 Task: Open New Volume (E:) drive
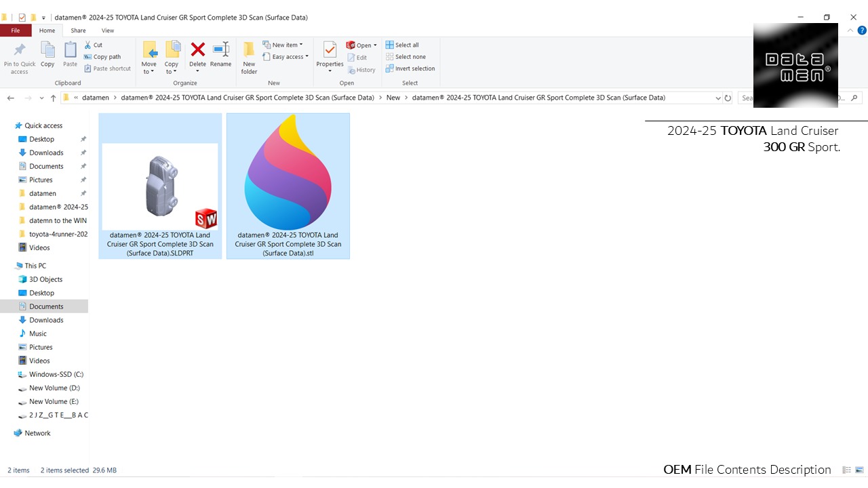pyautogui.click(x=54, y=401)
